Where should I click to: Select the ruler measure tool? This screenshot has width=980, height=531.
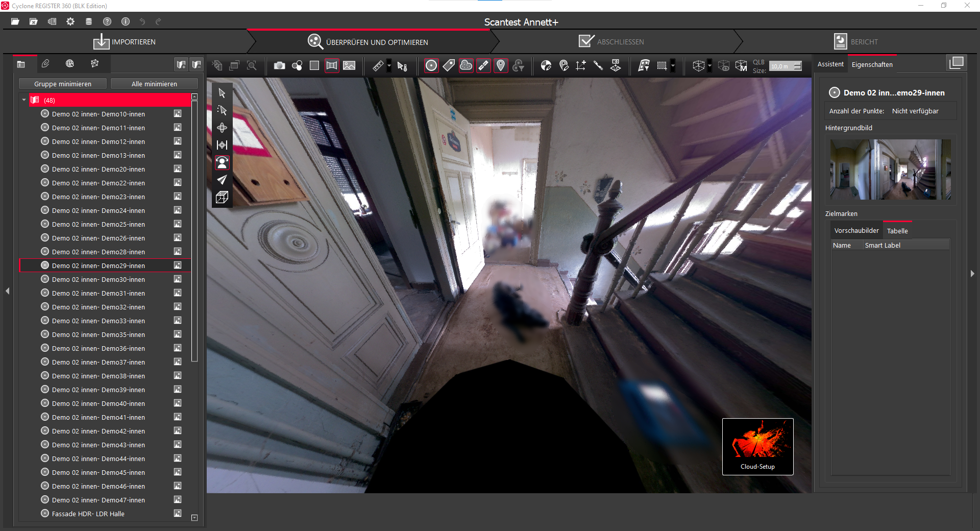point(378,65)
